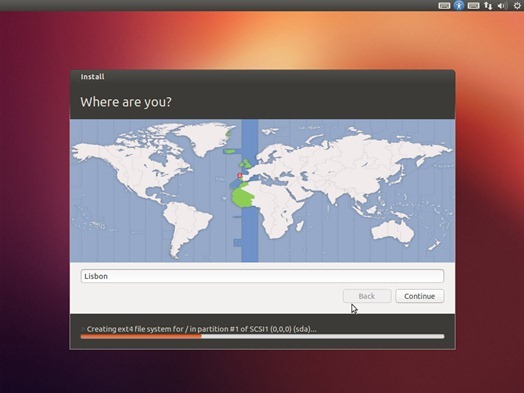Screen dimensions: 524x393
Task: Click the green highlighted West Africa region
Action: click(244, 197)
